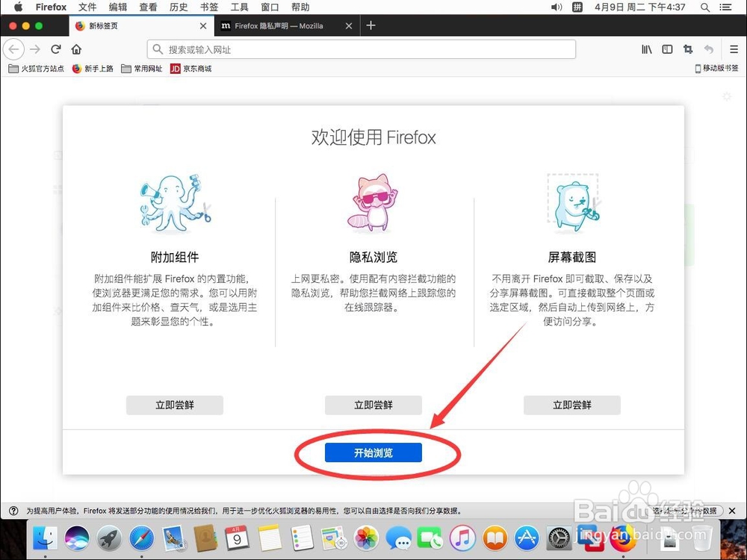Open Finder from the dock
Image resolution: width=747 pixels, height=560 pixels.
(x=46, y=538)
